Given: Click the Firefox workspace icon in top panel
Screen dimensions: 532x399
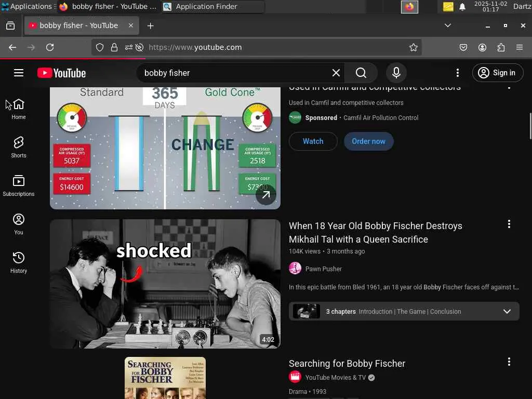Looking at the screenshot, I should tap(409, 7).
